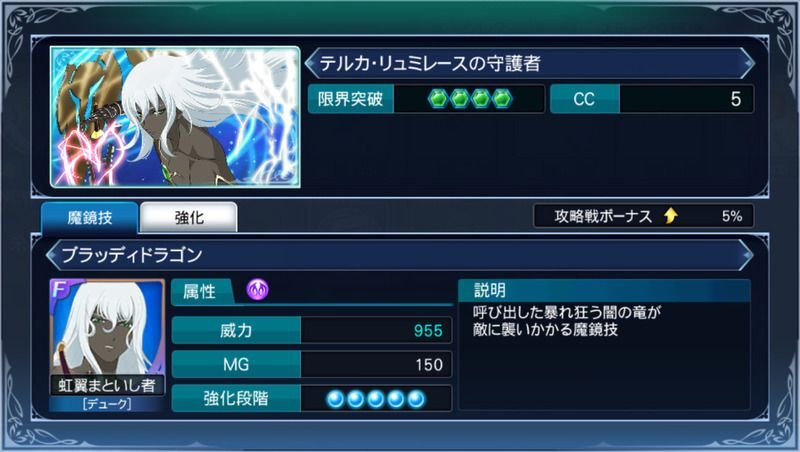The image size is (800, 452).
Task: Click the yellow strategy battle bonus arrow
Action: pos(671,216)
